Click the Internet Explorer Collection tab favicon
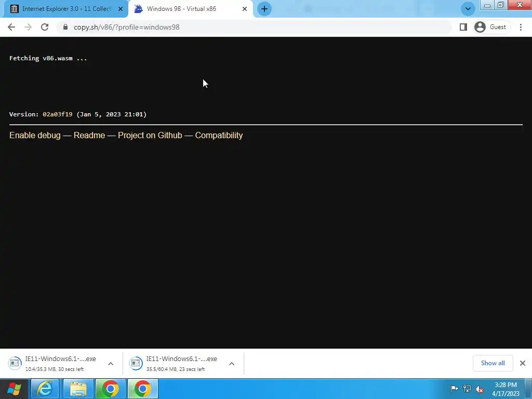This screenshot has width=532, height=399. click(14, 9)
